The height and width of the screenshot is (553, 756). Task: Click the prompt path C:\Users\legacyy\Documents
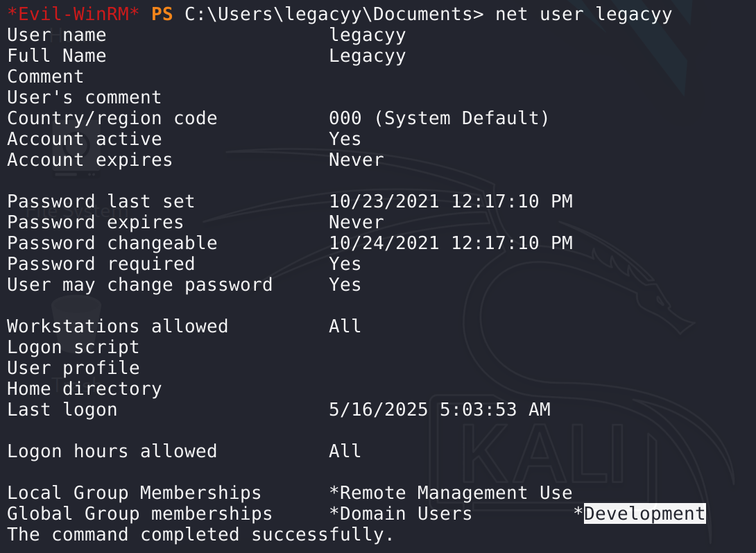coord(334,15)
